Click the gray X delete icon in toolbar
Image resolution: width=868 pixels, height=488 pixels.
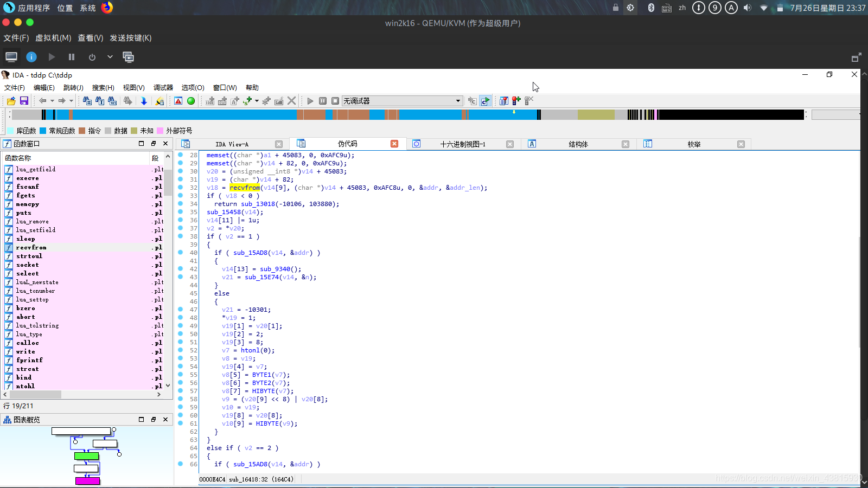coord(291,101)
